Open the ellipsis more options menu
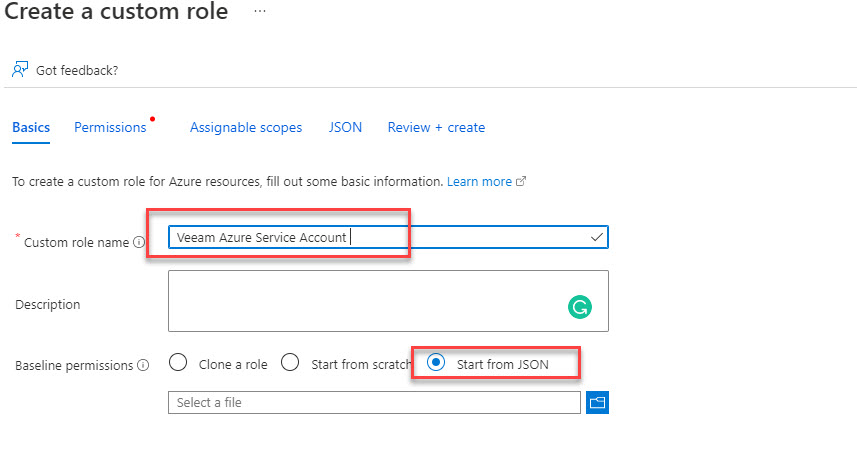 [x=260, y=10]
